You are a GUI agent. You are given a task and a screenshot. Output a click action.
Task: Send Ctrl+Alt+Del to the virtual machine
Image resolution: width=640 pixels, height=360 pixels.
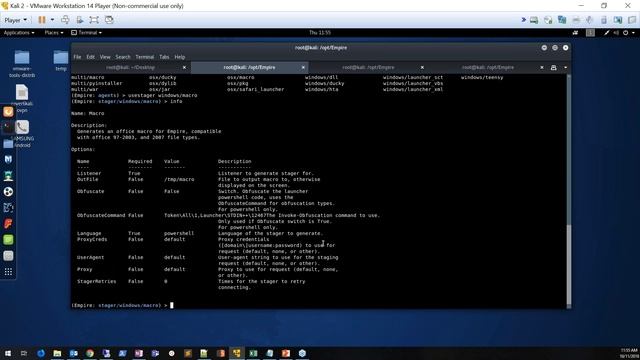click(65, 20)
